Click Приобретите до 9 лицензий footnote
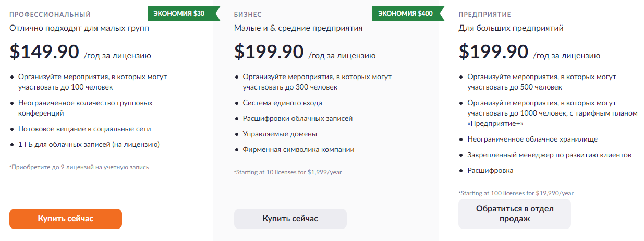The width and height of the screenshot is (644, 241). pyautogui.click(x=79, y=167)
